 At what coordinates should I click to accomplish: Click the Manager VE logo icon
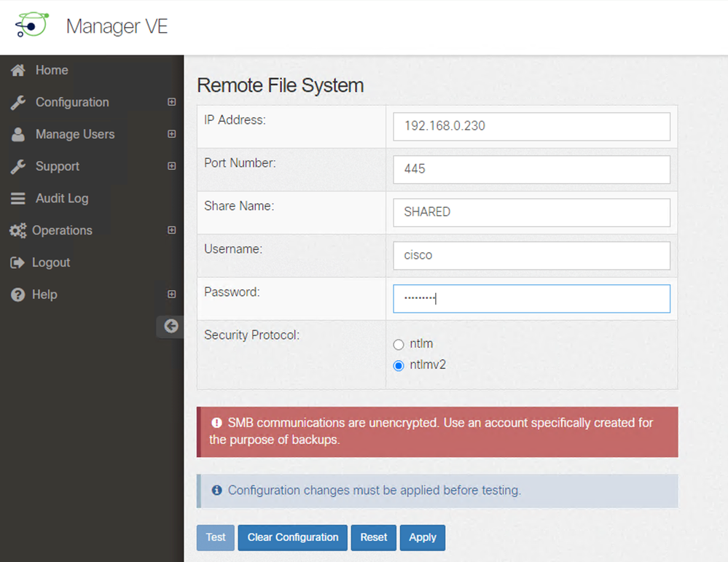31,25
